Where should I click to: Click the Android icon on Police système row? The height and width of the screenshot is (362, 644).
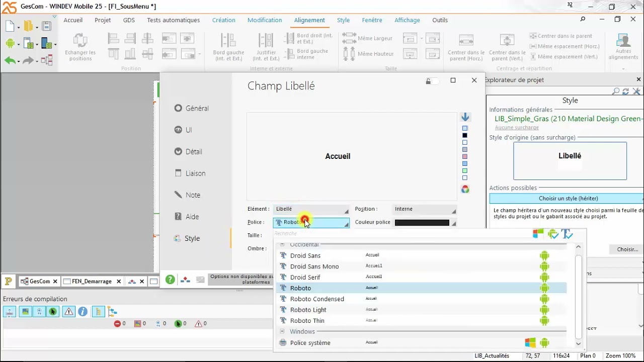point(544,343)
